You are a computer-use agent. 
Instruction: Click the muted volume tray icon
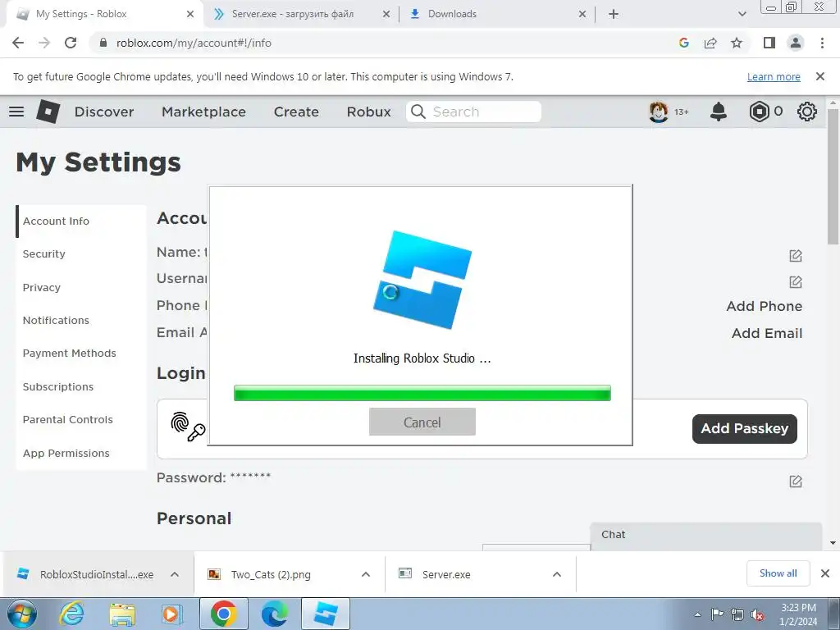click(757, 614)
